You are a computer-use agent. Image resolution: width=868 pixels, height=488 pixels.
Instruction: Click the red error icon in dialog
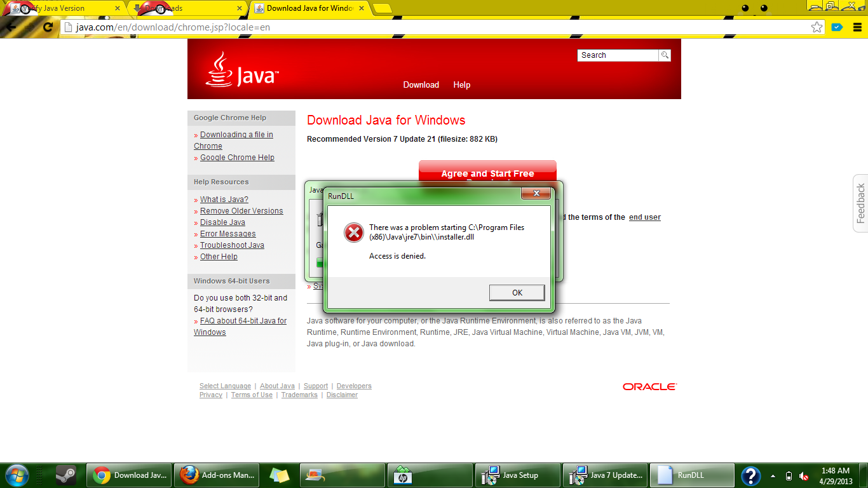[353, 232]
